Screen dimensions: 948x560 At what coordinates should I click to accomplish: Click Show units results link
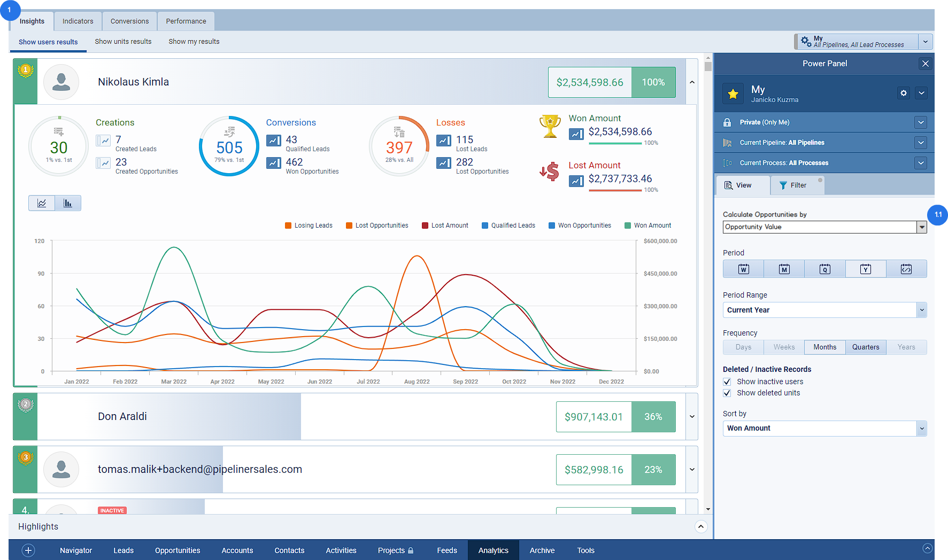pos(123,42)
